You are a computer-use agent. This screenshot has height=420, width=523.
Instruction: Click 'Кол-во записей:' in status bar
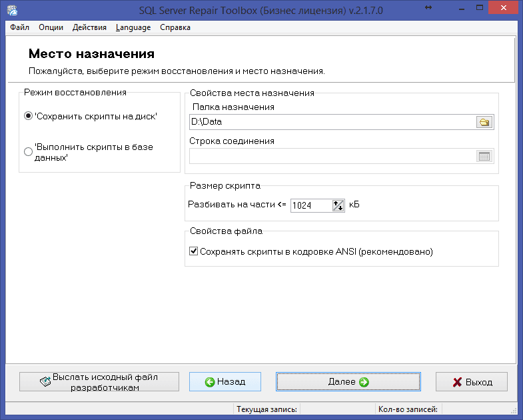click(408, 409)
